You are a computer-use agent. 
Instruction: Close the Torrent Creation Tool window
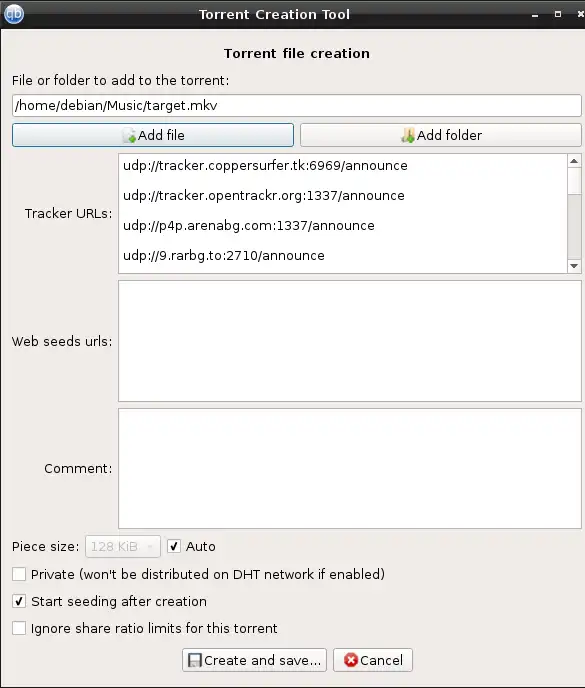(x=580, y=14)
